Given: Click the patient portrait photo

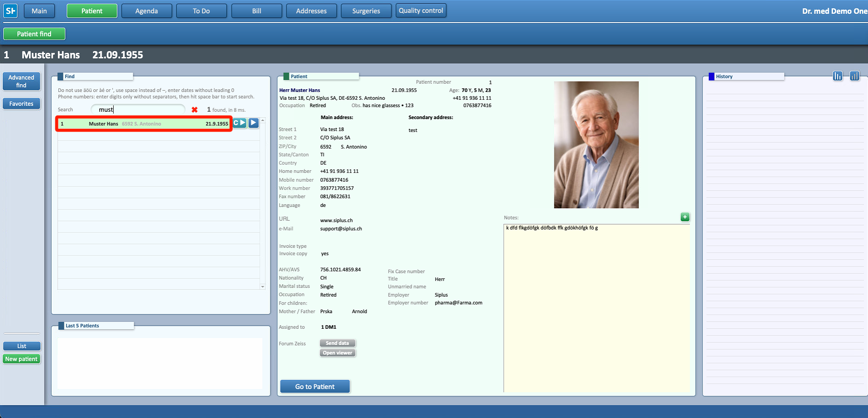Looking at the screenshot, I should (x=596, y=145).
